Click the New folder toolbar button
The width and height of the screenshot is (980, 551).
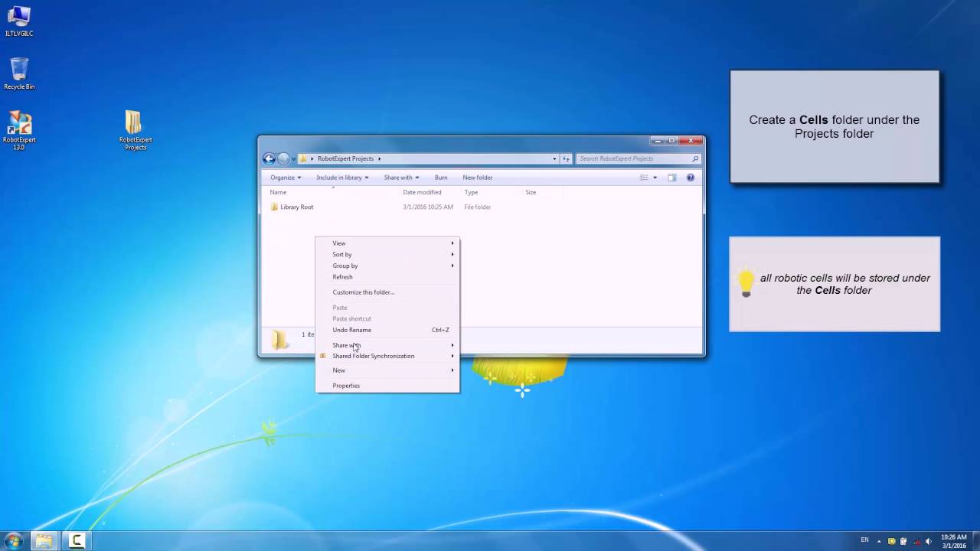(478, 178)
